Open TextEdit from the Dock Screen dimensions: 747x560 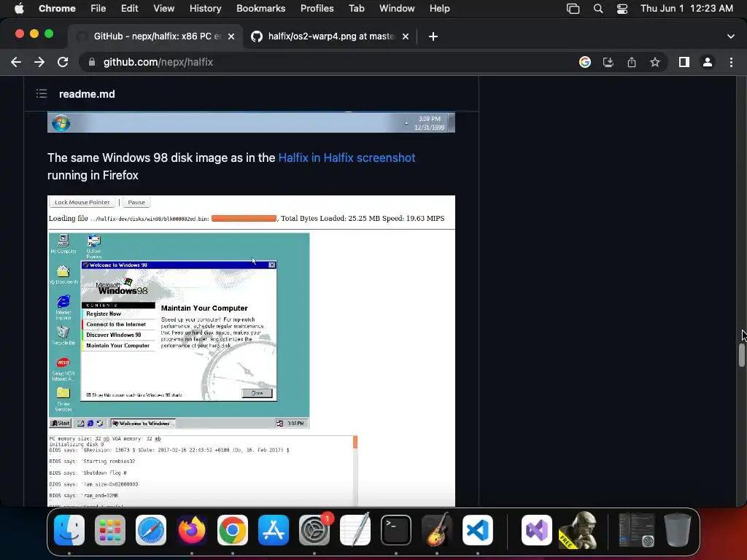click(x=355, y=530)
